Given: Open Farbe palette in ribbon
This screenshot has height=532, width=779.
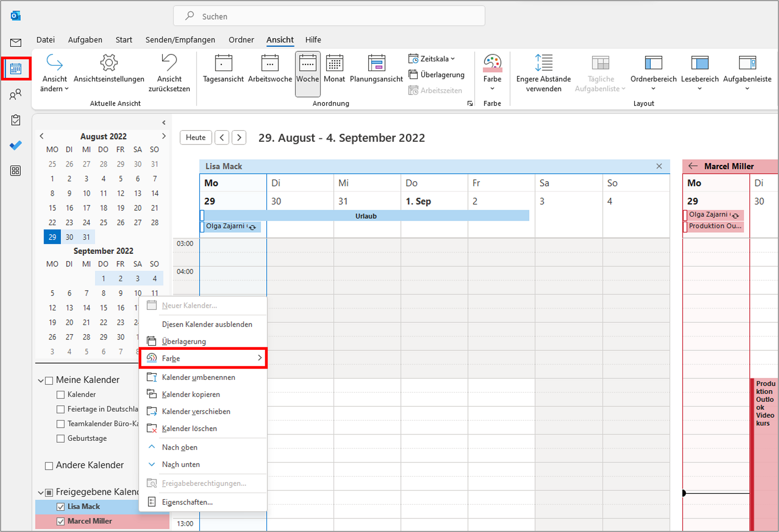Looking at the screenshot, I should coord(492,73).
